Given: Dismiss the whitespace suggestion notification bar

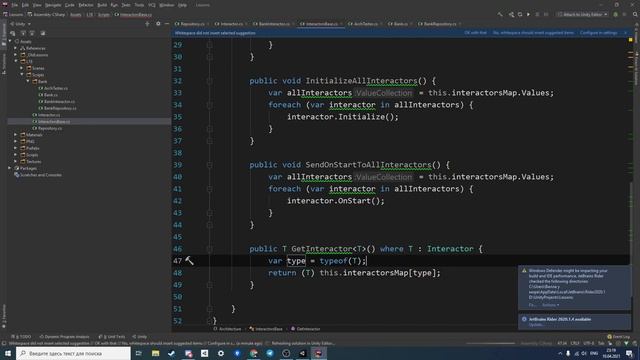Looking at the screenshot, I should coord(626,33).
